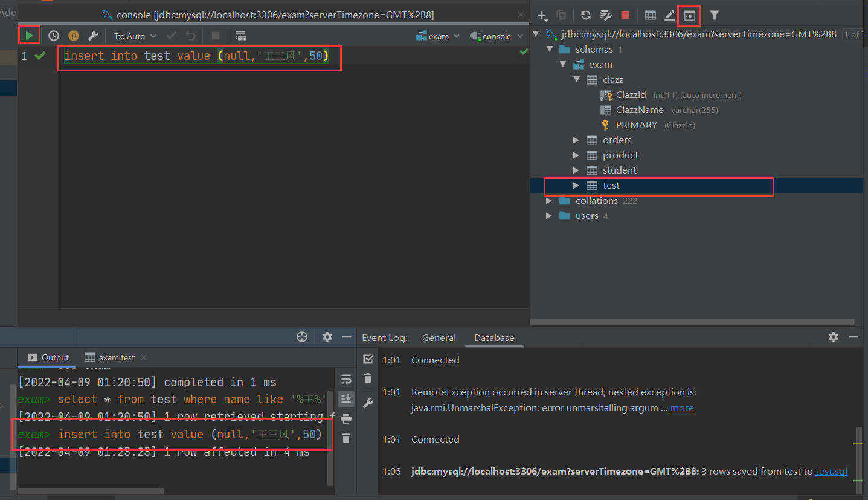Run the SQL statement with Execute button
The image size is (868, 500).
coord(29,36)
